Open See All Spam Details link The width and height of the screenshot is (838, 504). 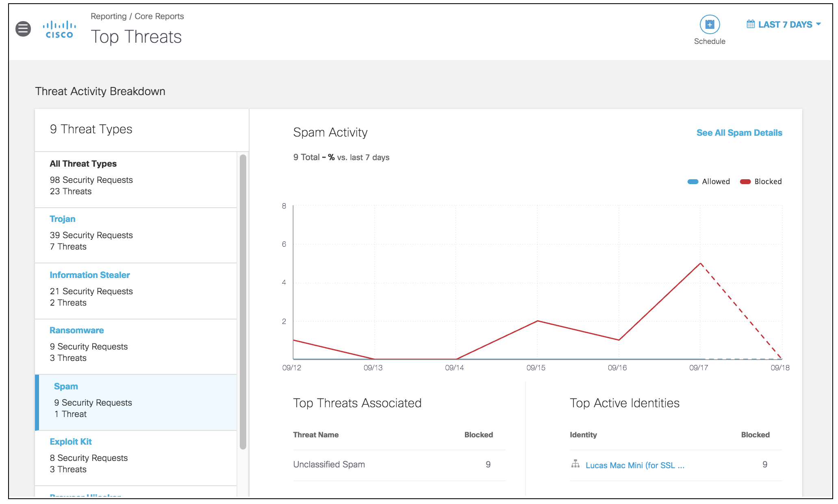739,133
